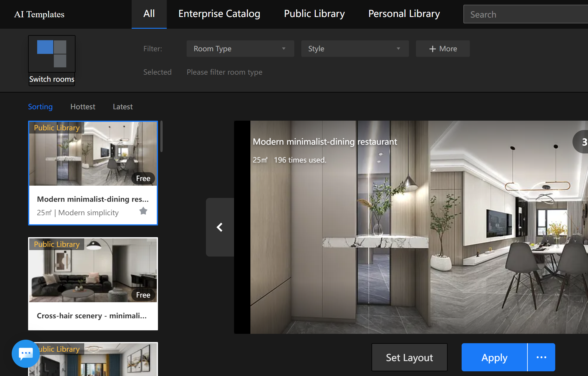
Task: Sort templates by Hottest
Action: coord(83,107)
